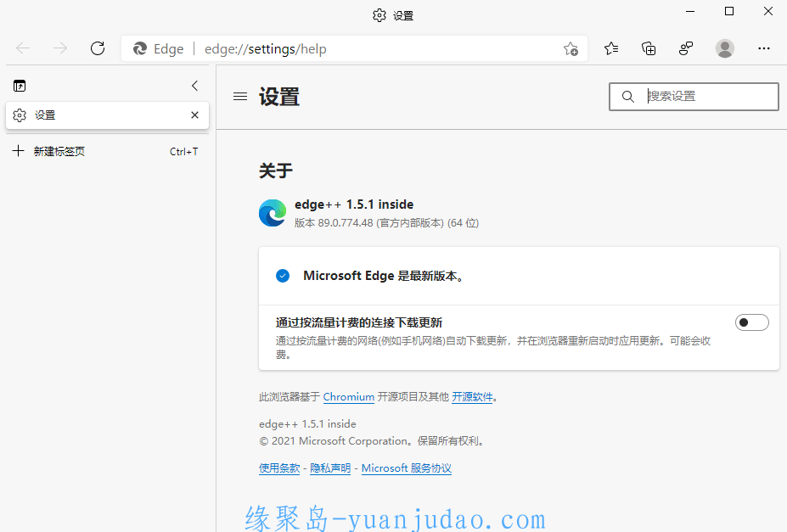
Task: Click the 关于 heading
Action: pos(276,171)
